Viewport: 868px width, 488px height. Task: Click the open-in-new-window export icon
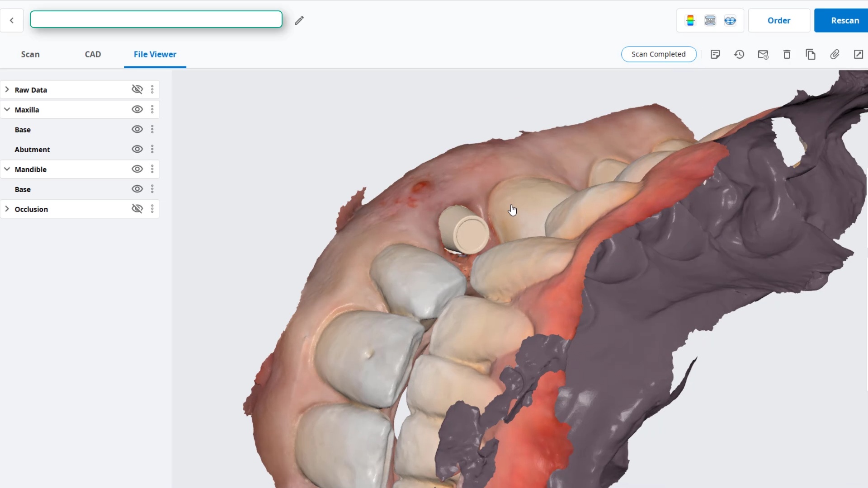859,54
